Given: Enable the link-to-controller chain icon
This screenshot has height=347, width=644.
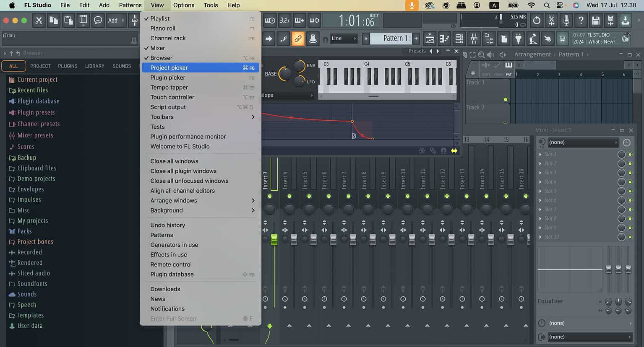Looking at the screenshot, I should (297, 38).
